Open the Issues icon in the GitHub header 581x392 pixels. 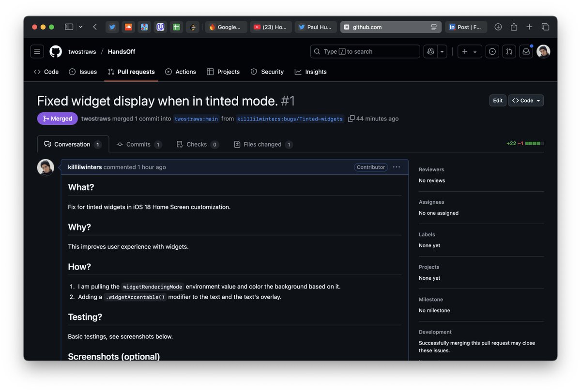492,51
